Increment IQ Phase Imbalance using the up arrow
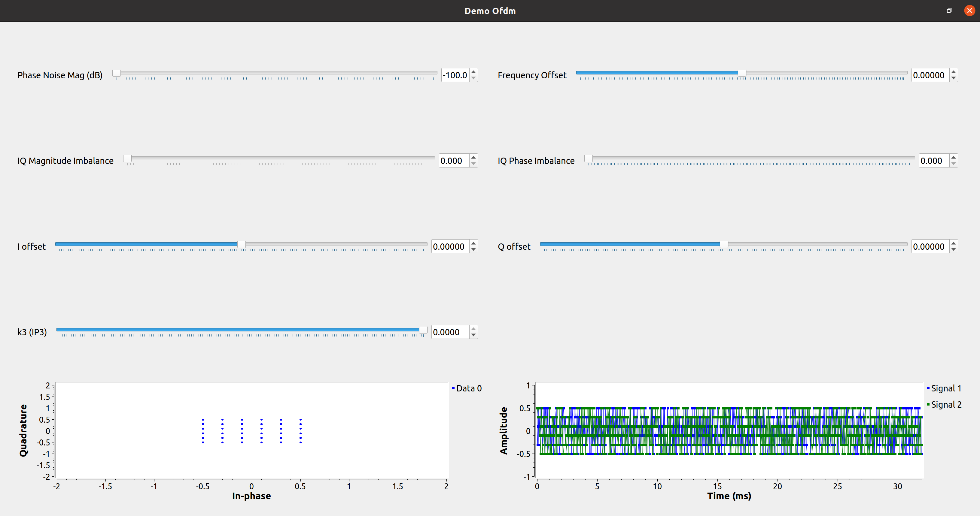 [x=953, y=157]
